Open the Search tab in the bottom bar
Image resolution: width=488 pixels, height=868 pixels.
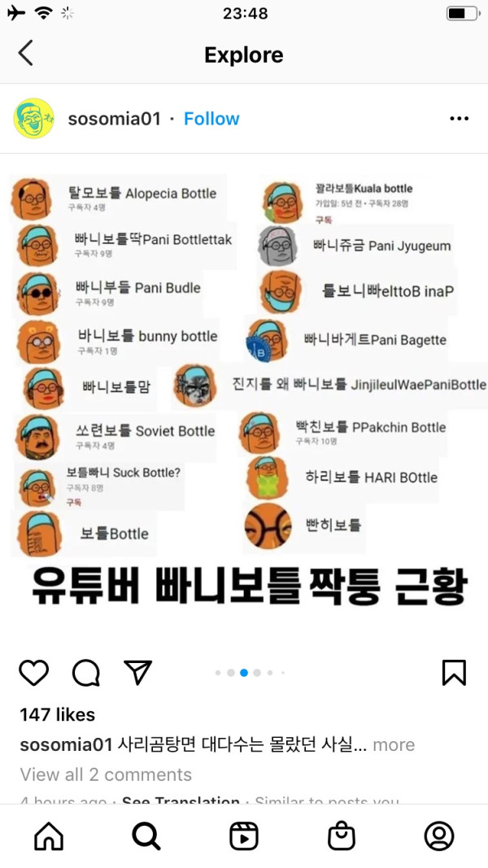tap(146, 836)
